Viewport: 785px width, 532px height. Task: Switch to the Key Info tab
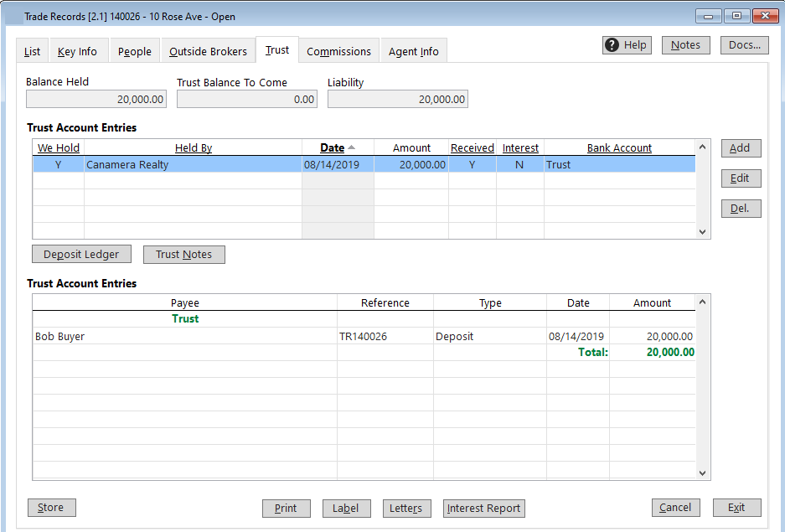(78, 50)
